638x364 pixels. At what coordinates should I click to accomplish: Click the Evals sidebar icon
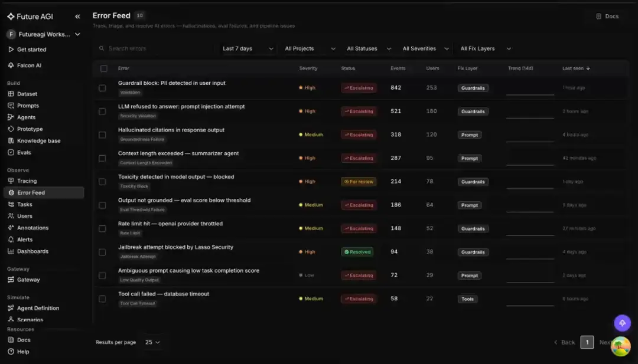(x=11, y=153)
